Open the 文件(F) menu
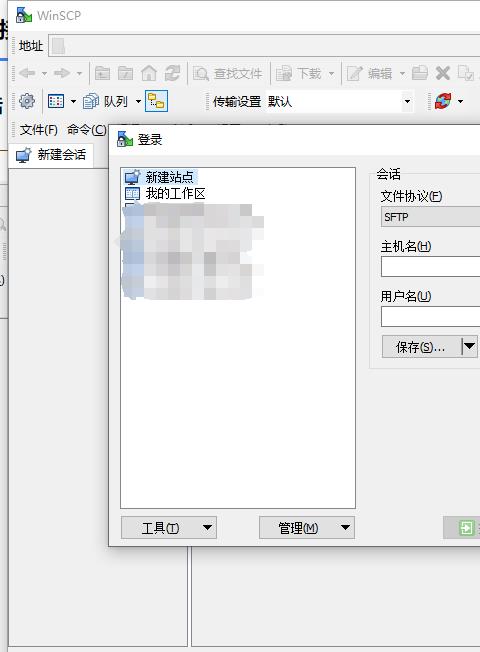Viewport: 480px width, 652px height. (39, 130)
